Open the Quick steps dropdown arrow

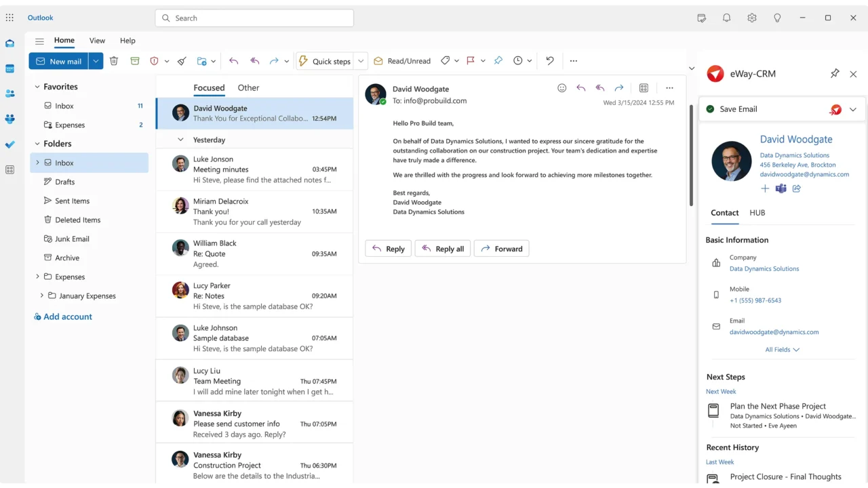coord(361,61)
